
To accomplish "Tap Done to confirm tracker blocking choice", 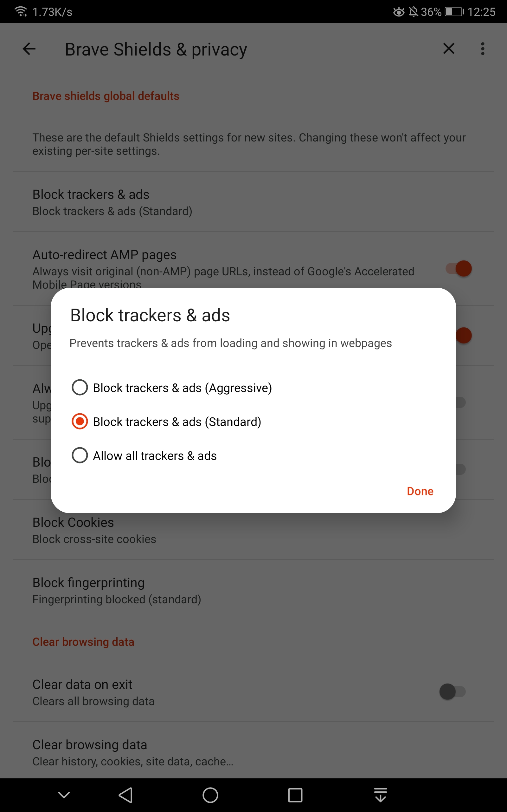I will coord(420,491).
